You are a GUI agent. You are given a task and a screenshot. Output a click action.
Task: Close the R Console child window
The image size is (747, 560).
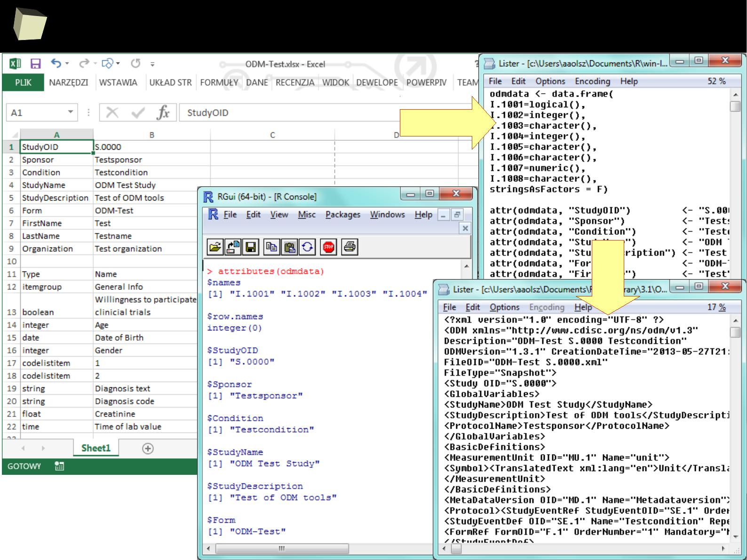coord(465,228)
